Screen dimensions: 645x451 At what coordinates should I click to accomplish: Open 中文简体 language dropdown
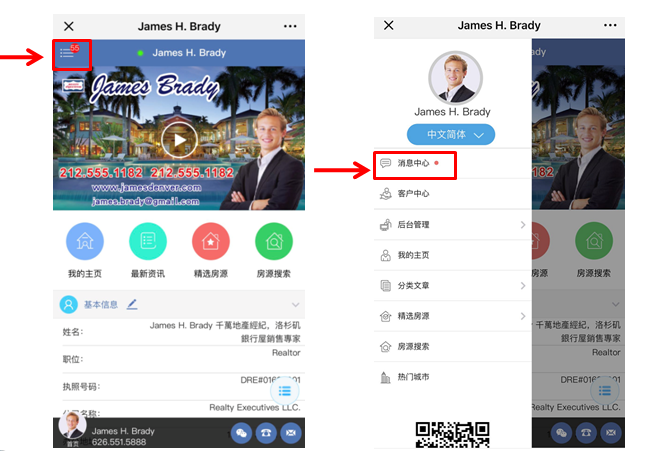click(451, 135)
